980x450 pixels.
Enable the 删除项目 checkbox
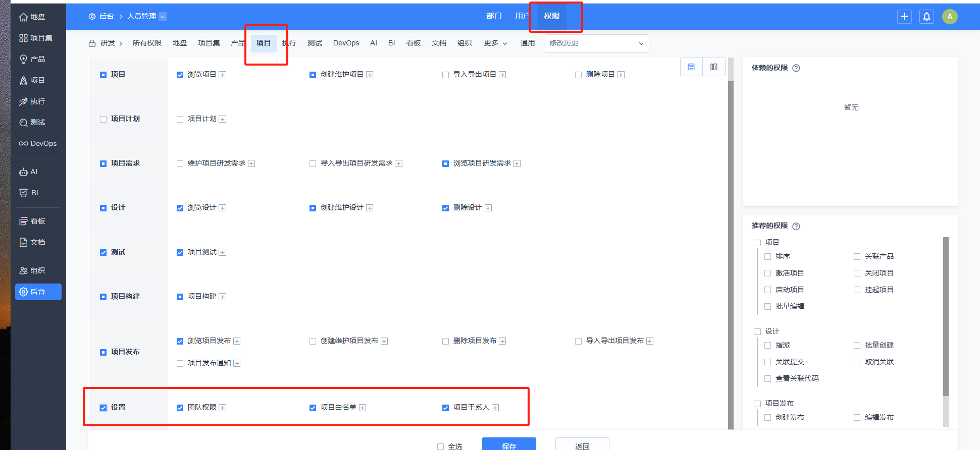coord(578,75)
